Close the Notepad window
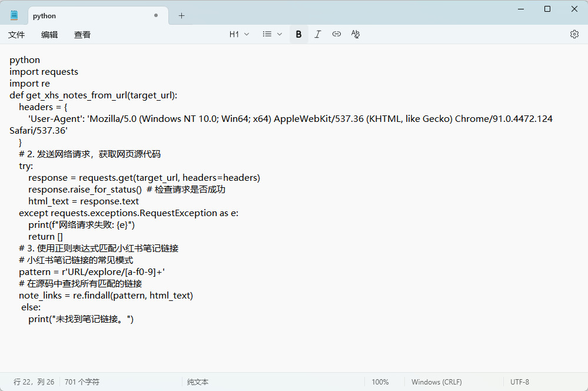 574,9
